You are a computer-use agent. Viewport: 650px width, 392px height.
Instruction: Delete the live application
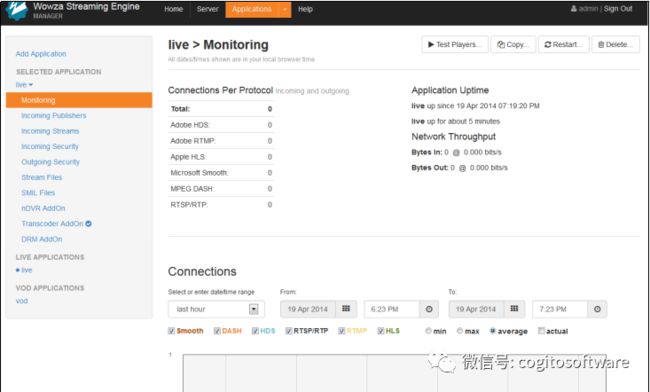click(x=615, y=44)
